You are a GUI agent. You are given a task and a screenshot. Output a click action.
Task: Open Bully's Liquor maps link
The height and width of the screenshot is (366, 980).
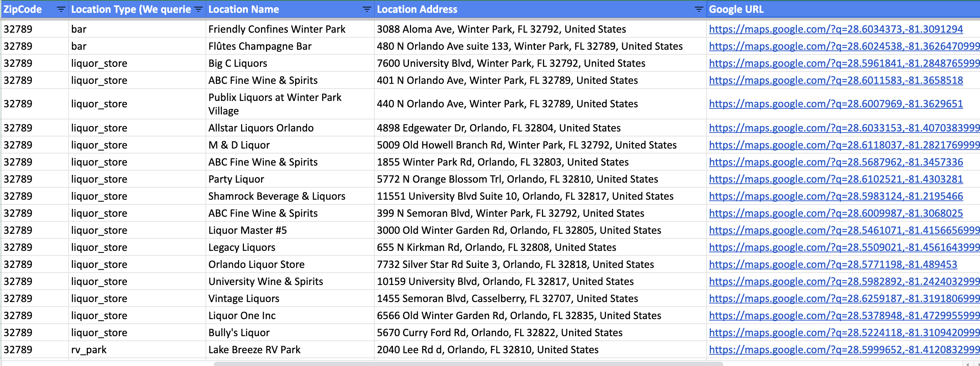[844, 333]
